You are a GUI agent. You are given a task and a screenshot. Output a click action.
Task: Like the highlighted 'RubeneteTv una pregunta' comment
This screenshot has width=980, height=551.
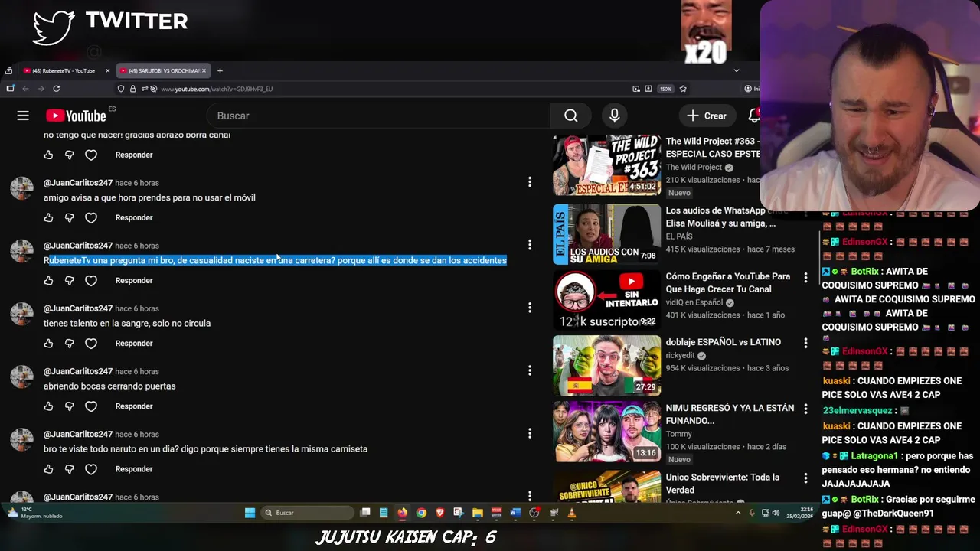(48, 280)
